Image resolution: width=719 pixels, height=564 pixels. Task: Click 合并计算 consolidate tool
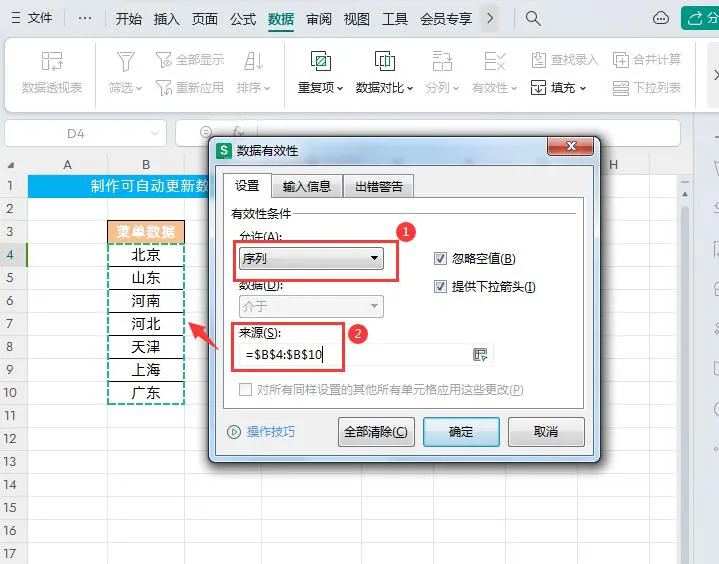pos(647,60)
